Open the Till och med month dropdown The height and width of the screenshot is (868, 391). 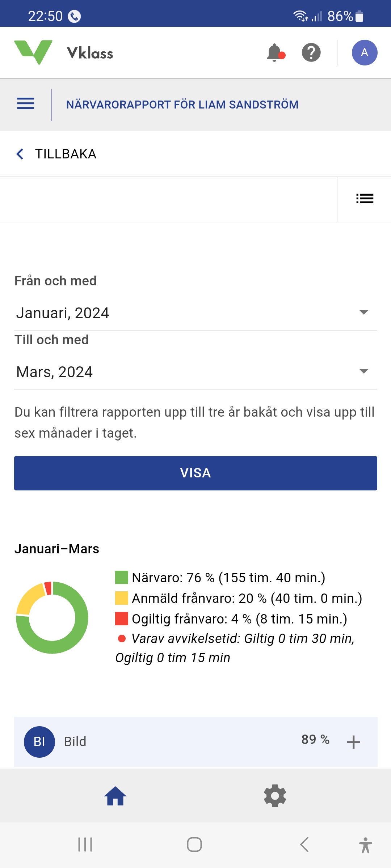[x=195, y=372]
